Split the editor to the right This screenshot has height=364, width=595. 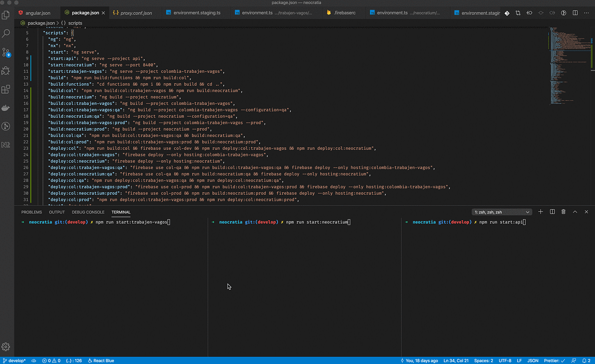pyautogui.click(x=576, y=13)
